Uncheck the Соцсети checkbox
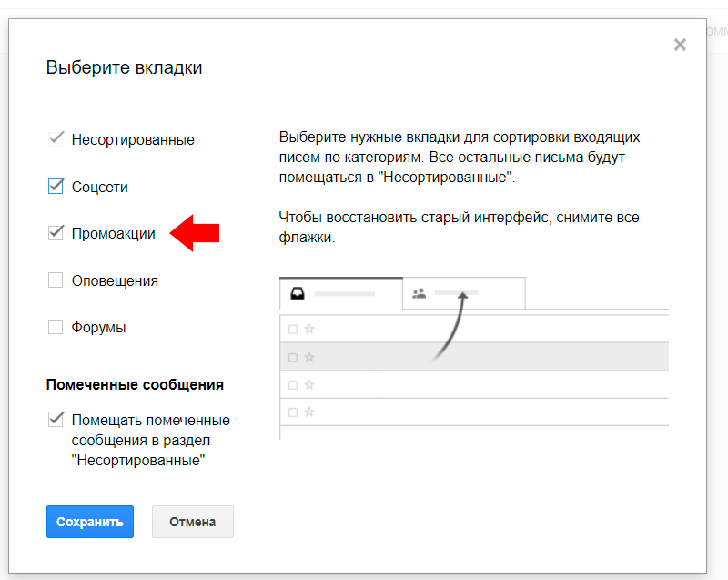Image resolution: width=728 pixels, height=580 pixels. click(x=56, y=187)
